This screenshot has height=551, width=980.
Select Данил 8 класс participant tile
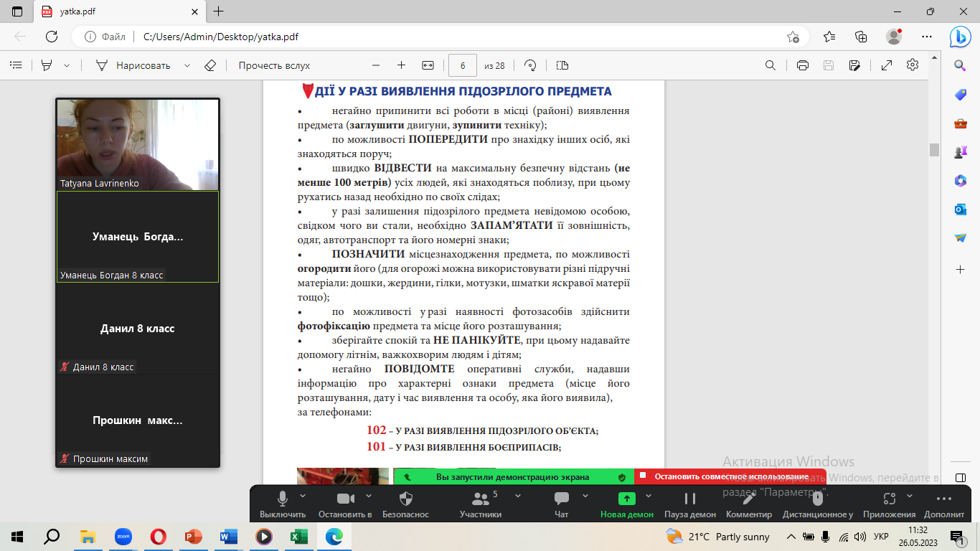pos(138,329)
